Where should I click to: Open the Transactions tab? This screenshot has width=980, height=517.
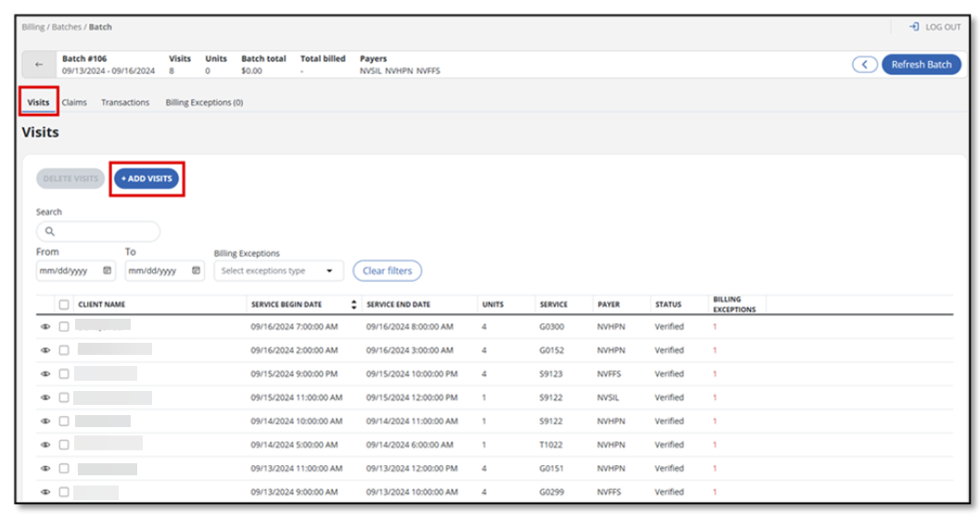[x=125, y=103]
